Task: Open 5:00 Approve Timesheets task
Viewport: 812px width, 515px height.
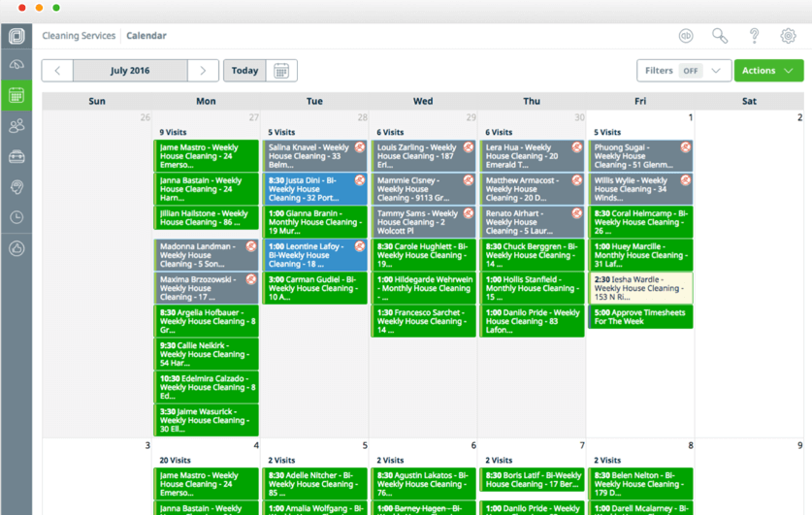Action: tap(640, 317)
